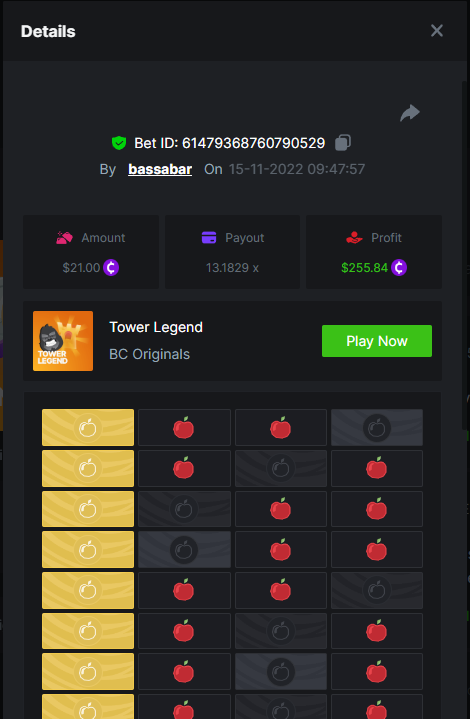Close the Details dialog
This screenshot has width=470, height=719.
437,31
